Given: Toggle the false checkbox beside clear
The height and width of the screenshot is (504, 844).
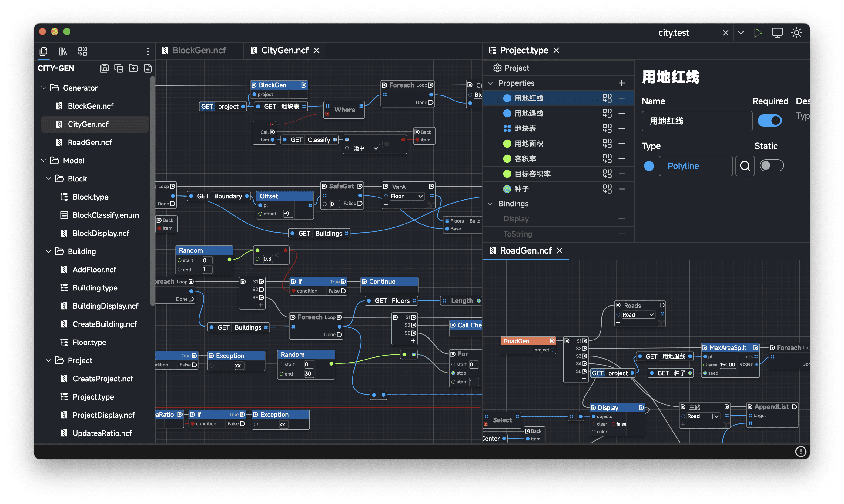Looking at the screenshot, I should pos(614,424).
